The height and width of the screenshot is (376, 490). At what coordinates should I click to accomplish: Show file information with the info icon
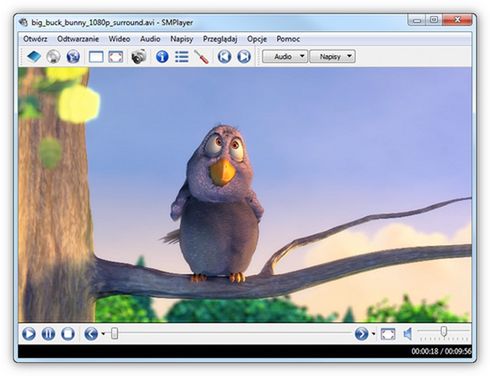pos(162,56)
